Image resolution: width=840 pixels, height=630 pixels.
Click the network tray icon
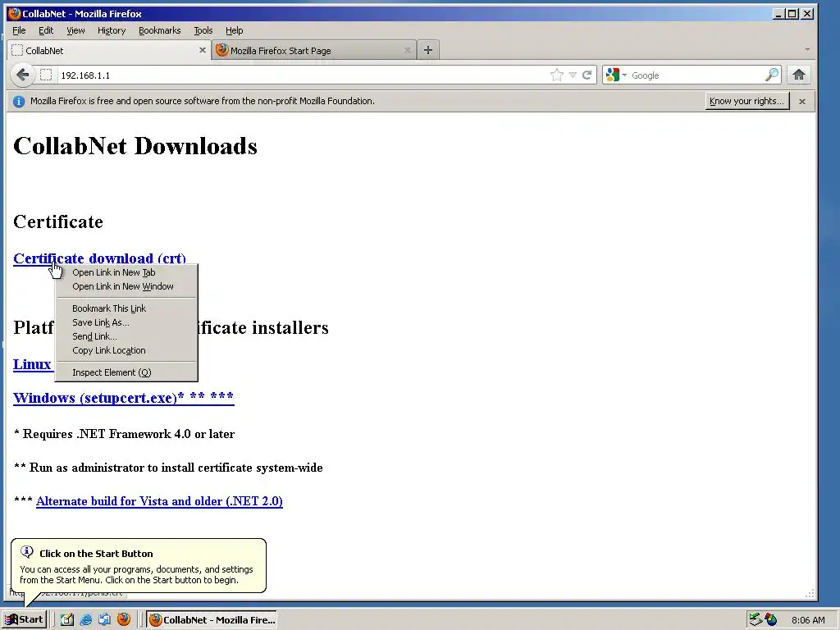756,619
